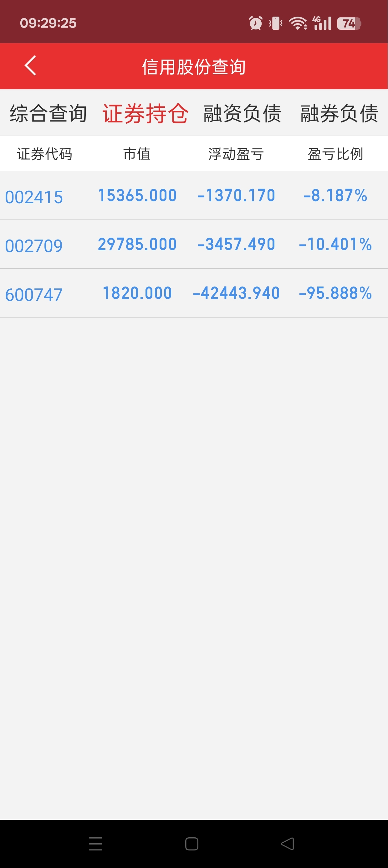Tap the alarm clock status icon
This screenshot has height=868, width=388.
tap(256, 23)
